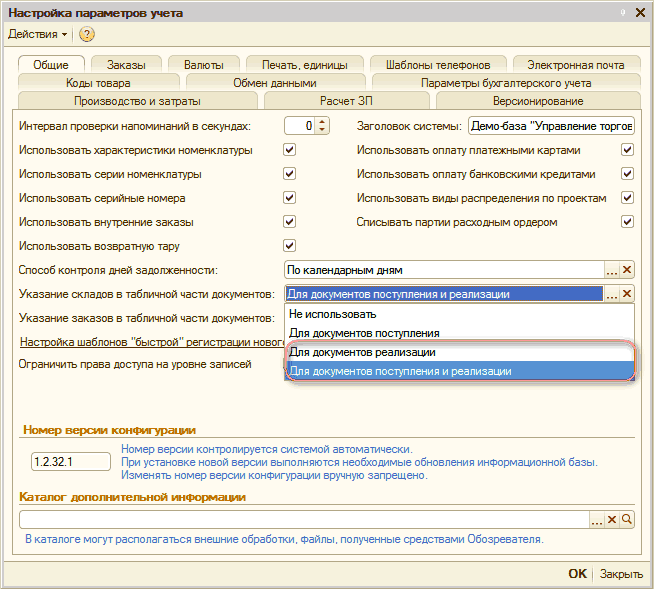This screenshot has height=589, width=654.
Task: Browse for additional information catalog folder
Action: click(x=596, y=520)
